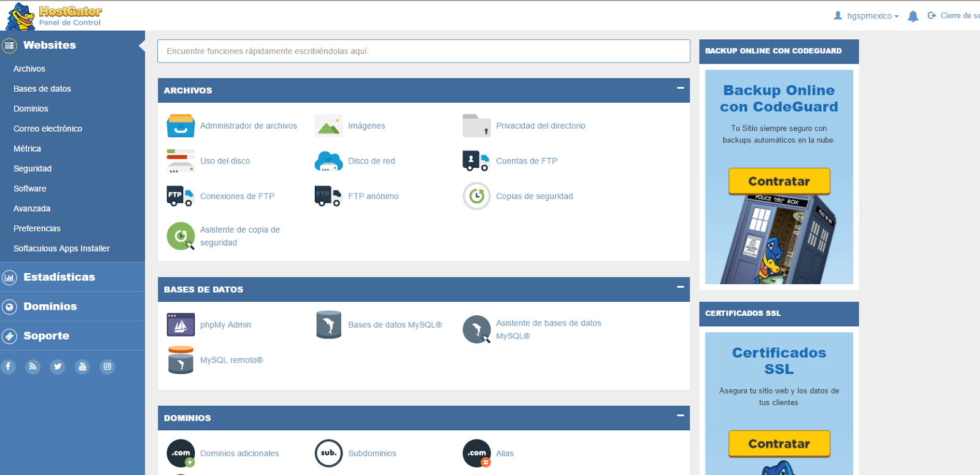Open the Conexiones de FTP icon
Screen dimensions: 980x475
coord(180,196)
